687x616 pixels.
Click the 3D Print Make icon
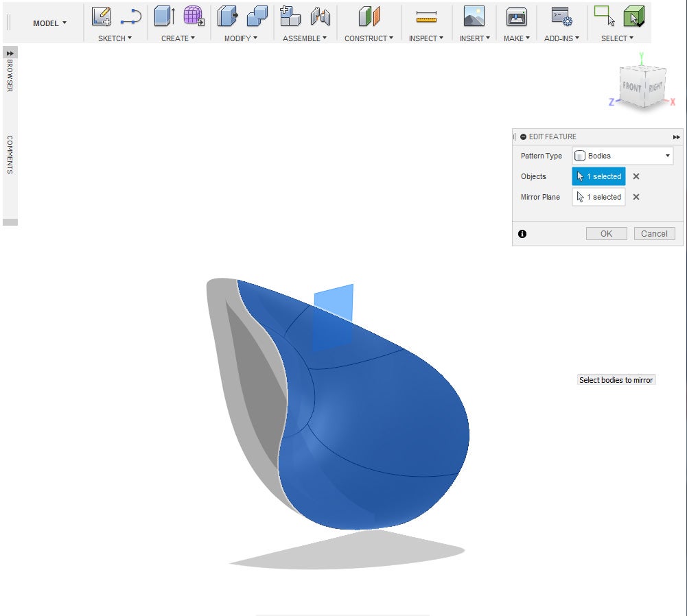pyautogui.click(x=516, y=16)
